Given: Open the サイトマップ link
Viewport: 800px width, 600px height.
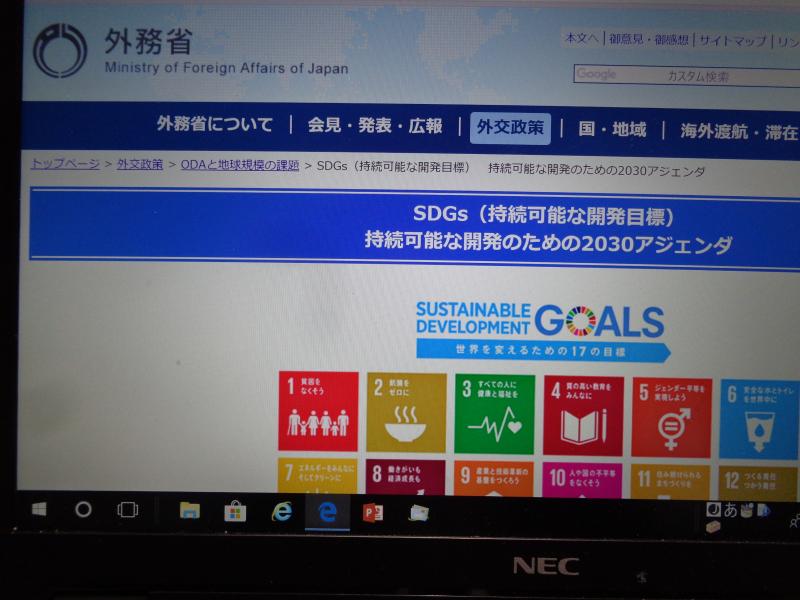Looking at the screenshot, I should pyautogui.click(x=733, y=41).
